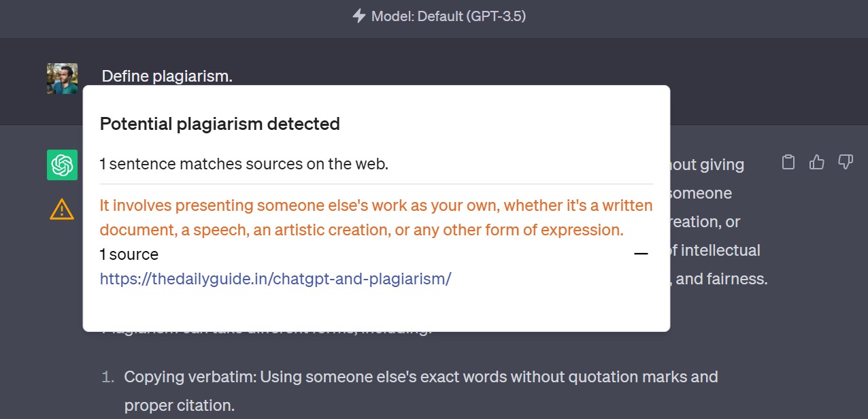Click the lightning bolt model icon
This screenshot has width=868, height=419.
click(358, 16)
